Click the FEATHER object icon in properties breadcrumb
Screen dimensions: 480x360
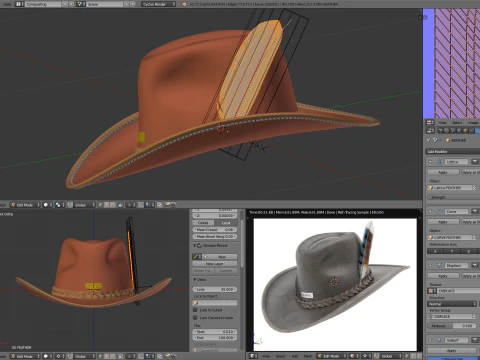click(x=448, y=140)
